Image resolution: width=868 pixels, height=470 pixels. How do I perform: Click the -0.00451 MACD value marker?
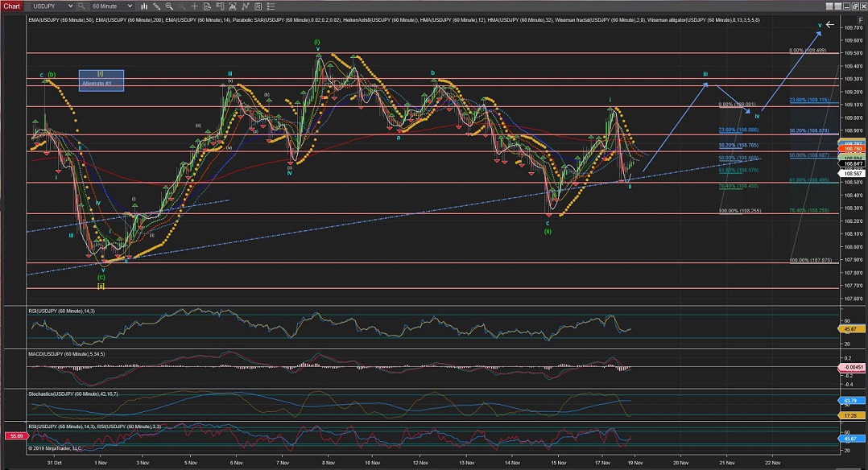point(851,367)
